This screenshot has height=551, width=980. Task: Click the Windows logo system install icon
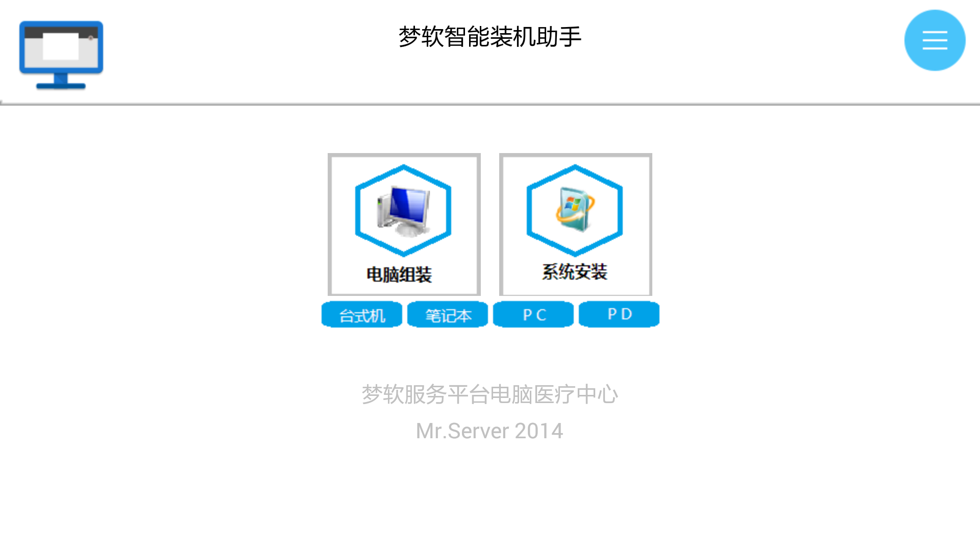pyautogui.click(x=575, y=212)
